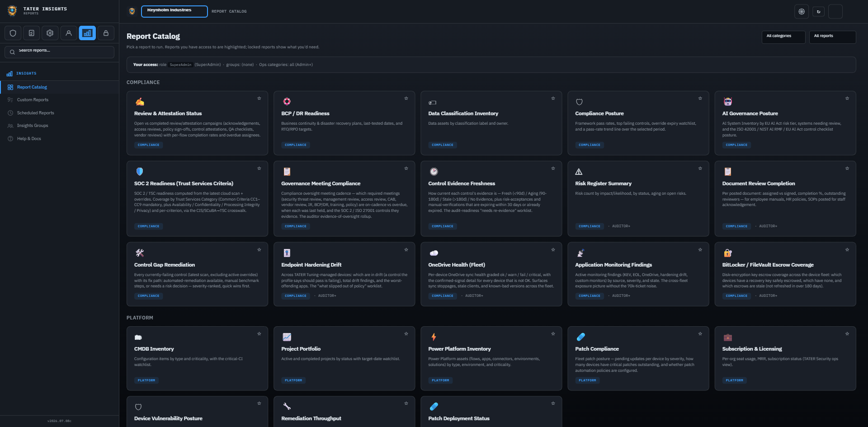Viewport: 868px width, 427px height.
Task: Click the PLATFORM tag on Subscription & Licensing
Action: tap(734, 380)
